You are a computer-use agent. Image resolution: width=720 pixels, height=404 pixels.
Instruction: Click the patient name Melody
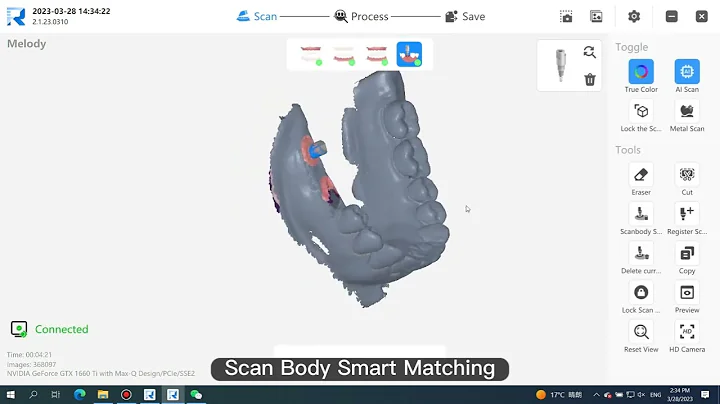(27, 44)
